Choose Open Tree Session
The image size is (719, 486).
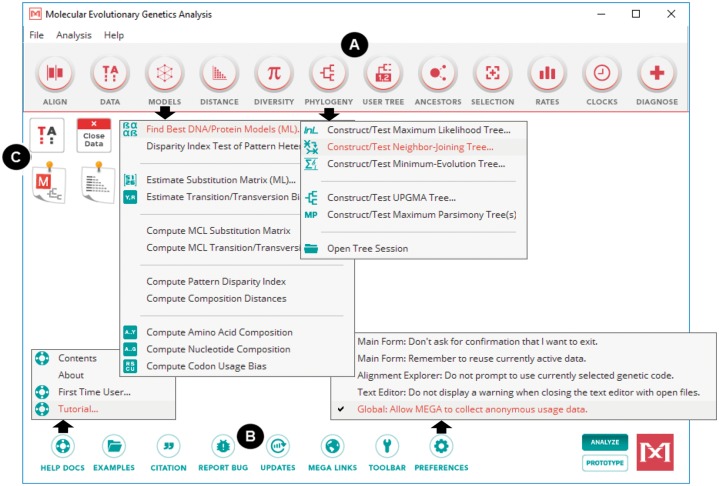(x=414, y=249)
